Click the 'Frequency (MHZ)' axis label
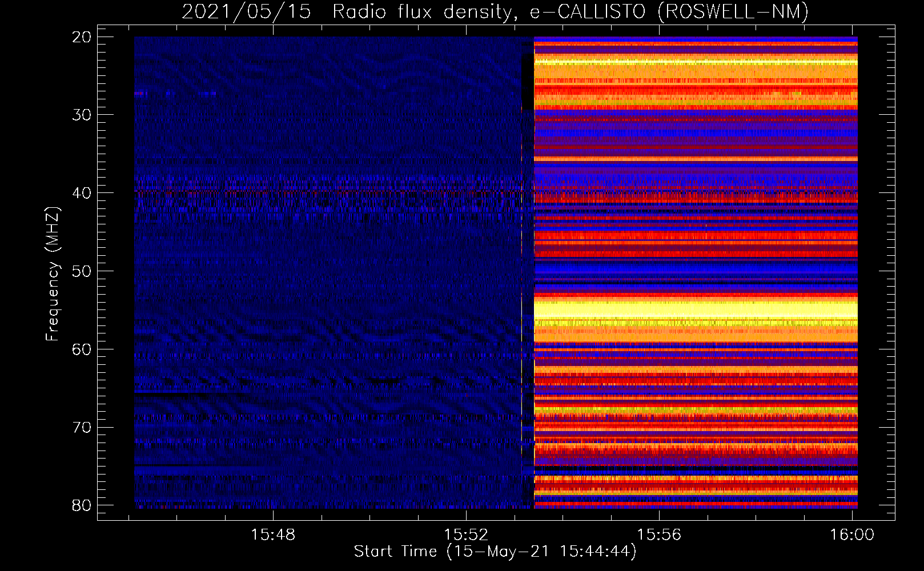Viewport: 924px width, 571px height. click(x=53, y=274)
